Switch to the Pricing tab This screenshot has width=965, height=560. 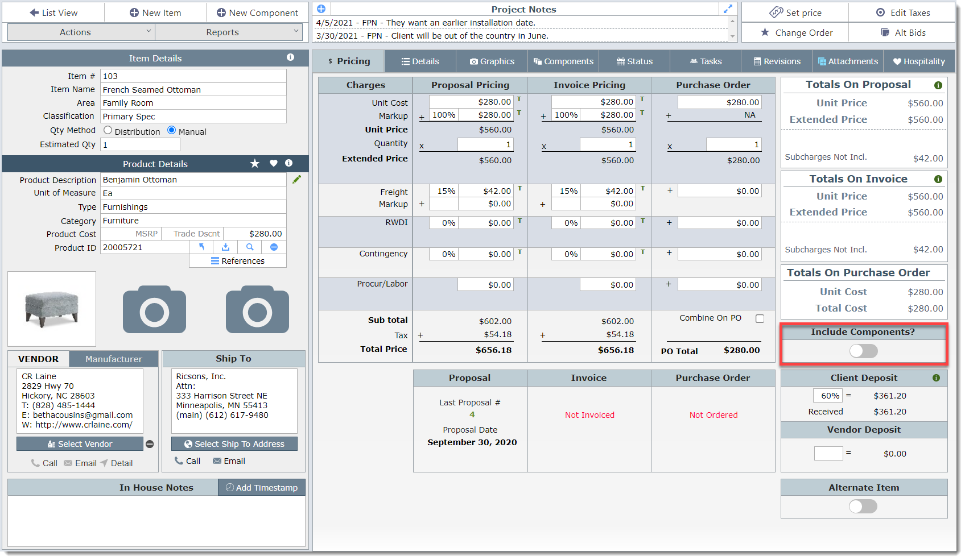point(348,61)
